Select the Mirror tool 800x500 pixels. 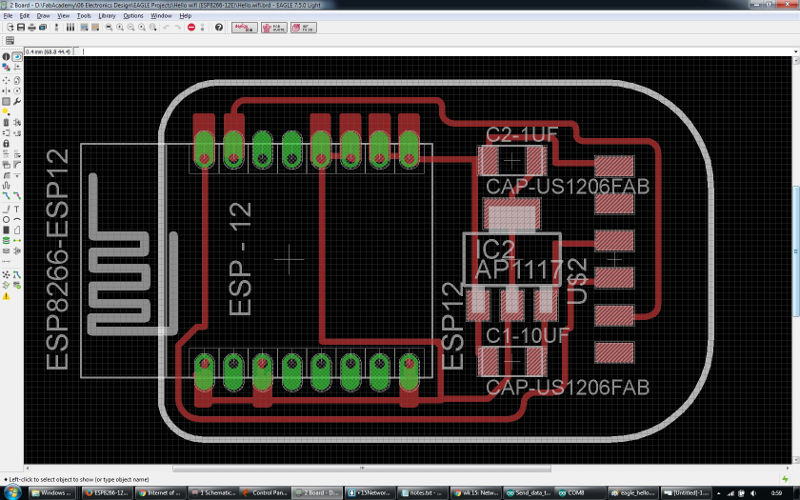(x=6, y=91)
